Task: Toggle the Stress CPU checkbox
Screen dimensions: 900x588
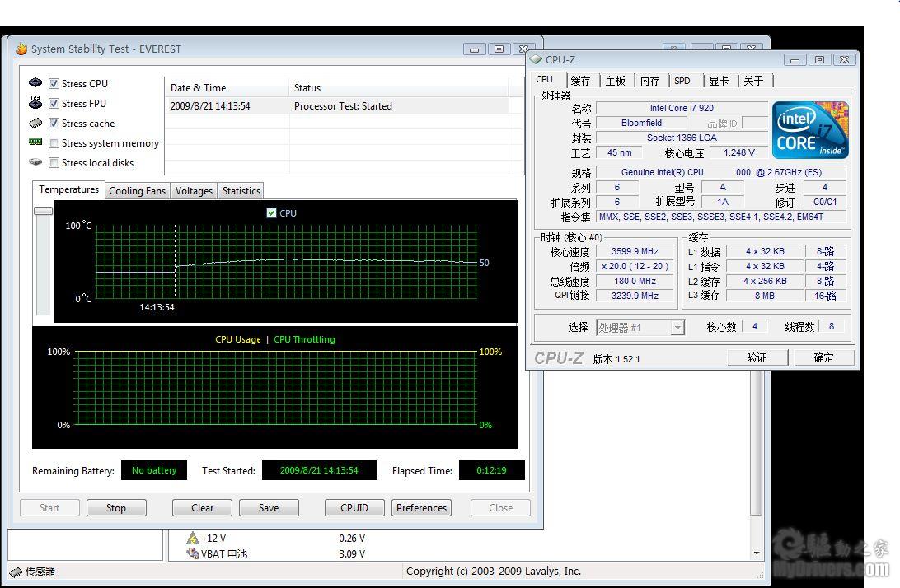Action: [x=54, y=84]
